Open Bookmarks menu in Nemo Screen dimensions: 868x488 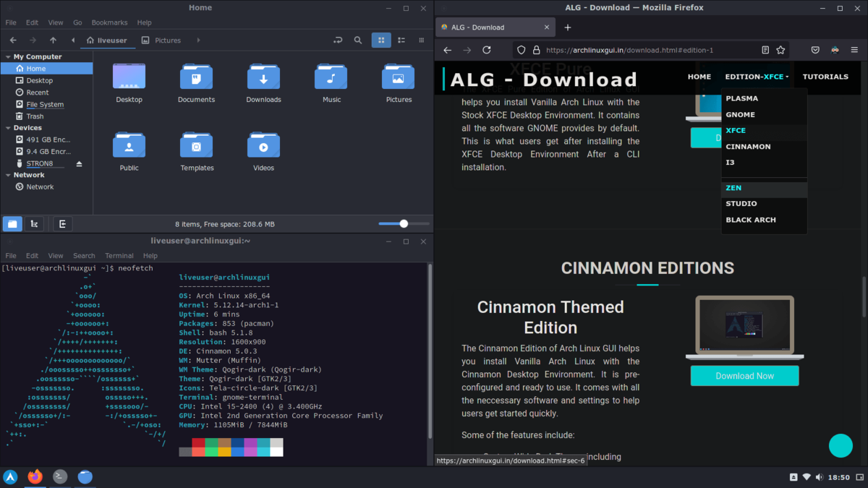click(x=109, y=23)
